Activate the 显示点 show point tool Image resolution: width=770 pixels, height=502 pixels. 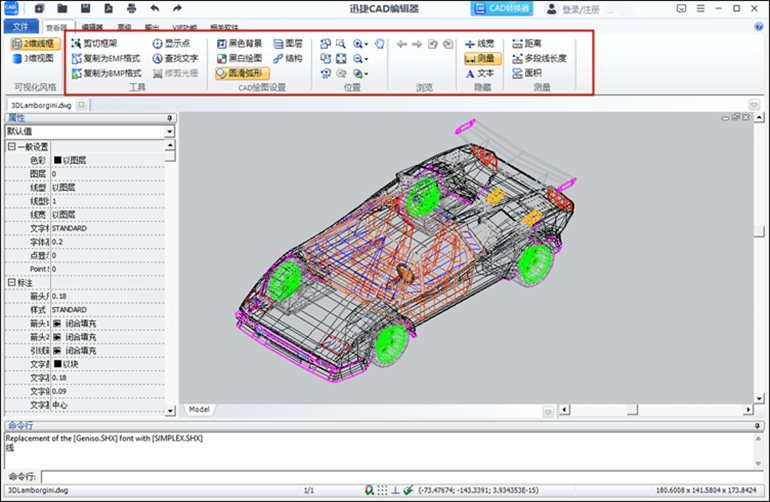(171, 43)
